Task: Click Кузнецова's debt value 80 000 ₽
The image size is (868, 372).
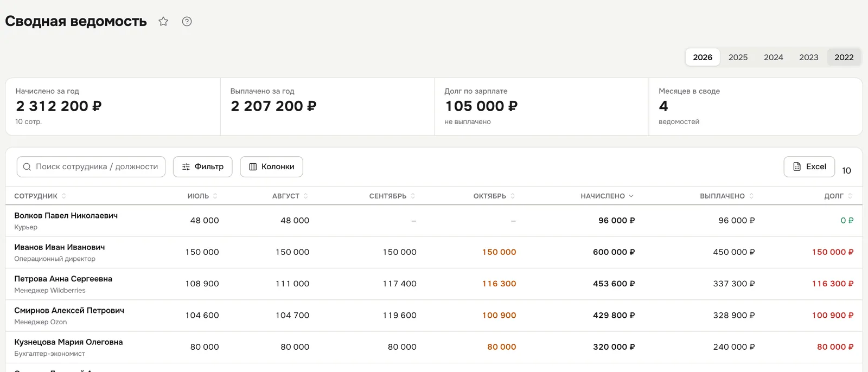Action: 835,347
